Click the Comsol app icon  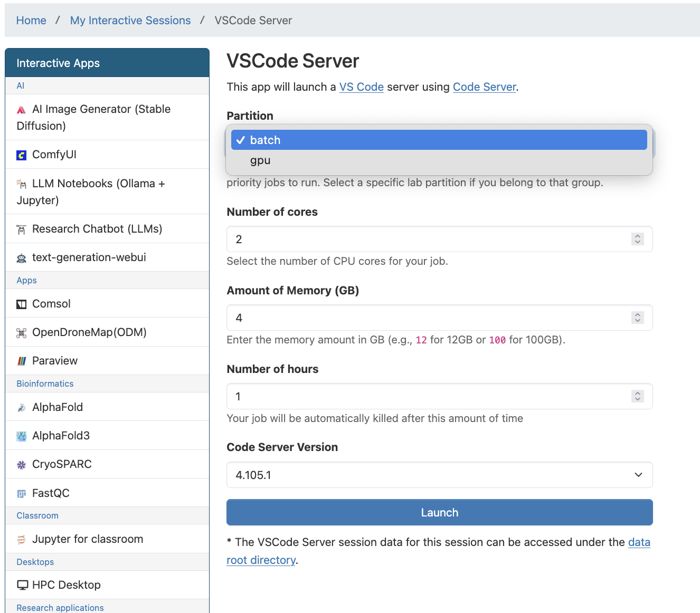[x=21, y=304]
